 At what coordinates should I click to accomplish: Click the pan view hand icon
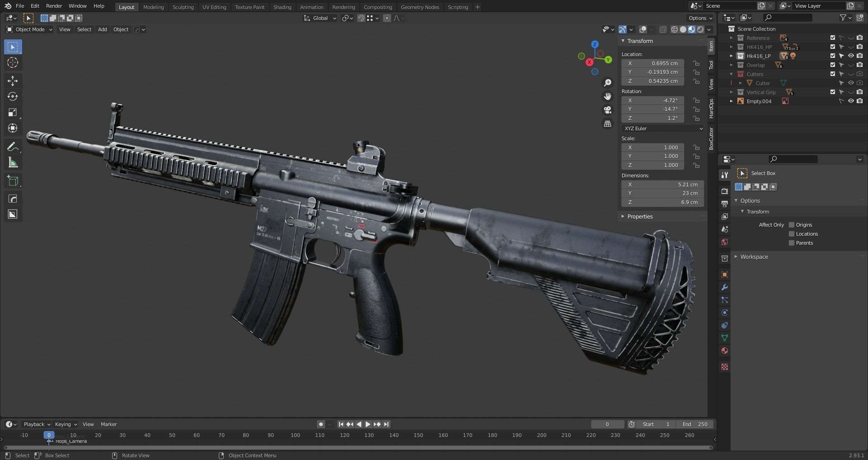pos(608,96)
